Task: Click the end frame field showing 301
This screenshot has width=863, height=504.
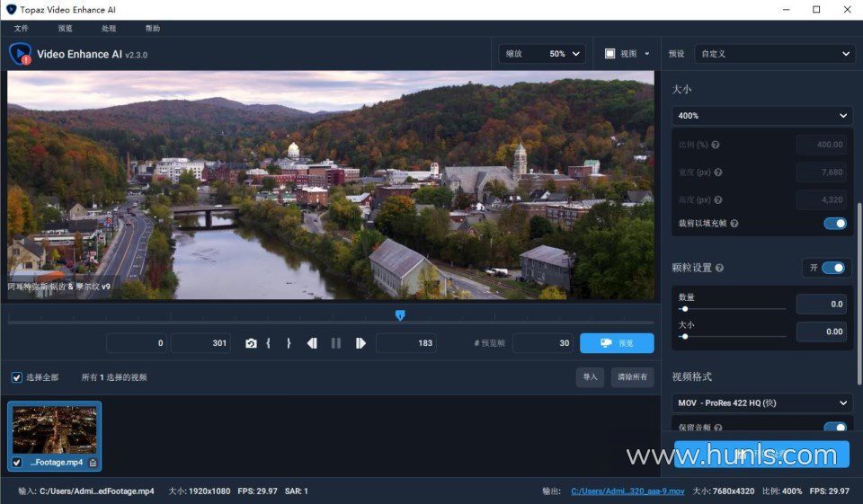Action: [200, 343]
